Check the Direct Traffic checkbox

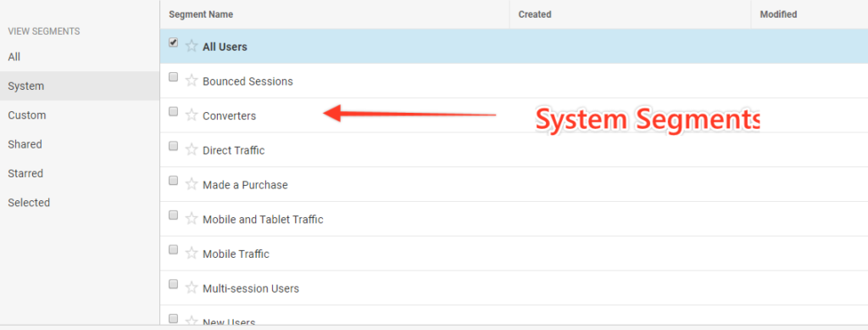pyautogui.click(x=173, y=146)
